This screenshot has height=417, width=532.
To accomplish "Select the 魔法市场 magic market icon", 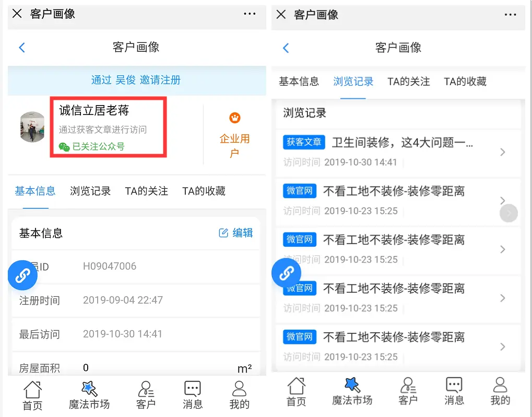I will (x=89, y=392).
